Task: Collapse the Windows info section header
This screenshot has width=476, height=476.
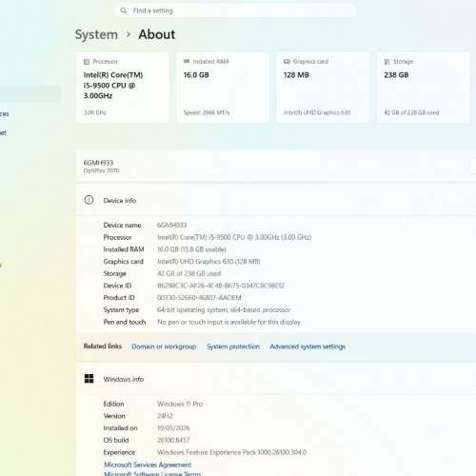Action: pyautogui.click(x=276, y=379)
